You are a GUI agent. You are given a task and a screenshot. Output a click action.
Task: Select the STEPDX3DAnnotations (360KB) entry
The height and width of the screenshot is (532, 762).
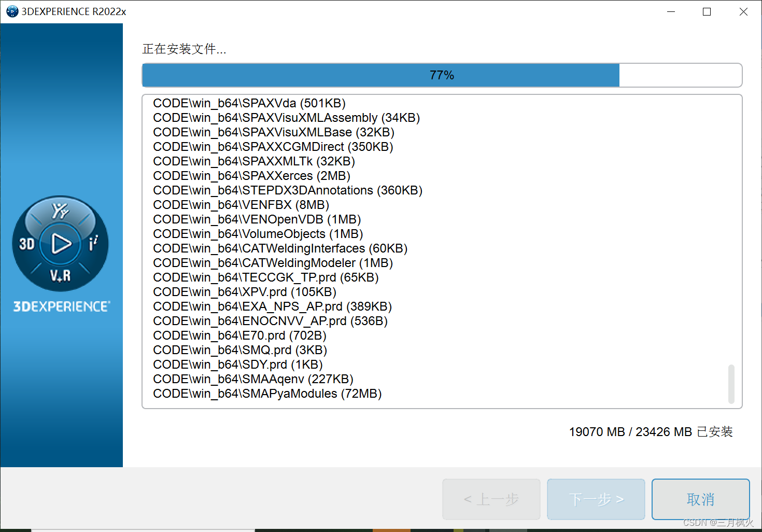coord(288,190)
